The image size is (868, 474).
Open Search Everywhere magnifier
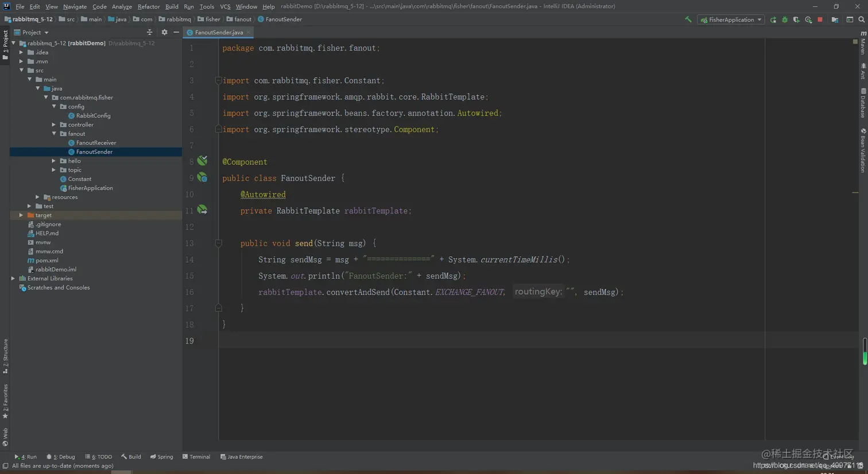click(861, 20)
